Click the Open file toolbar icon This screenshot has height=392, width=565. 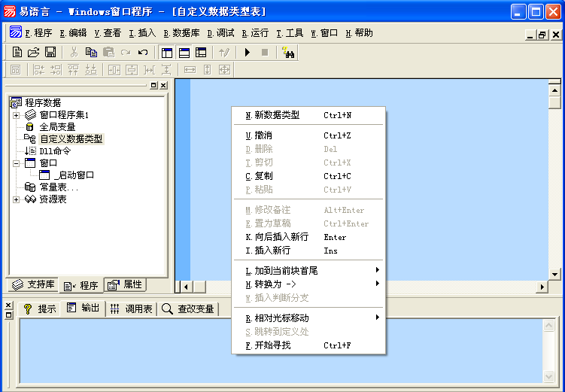[x=34, y=53]
